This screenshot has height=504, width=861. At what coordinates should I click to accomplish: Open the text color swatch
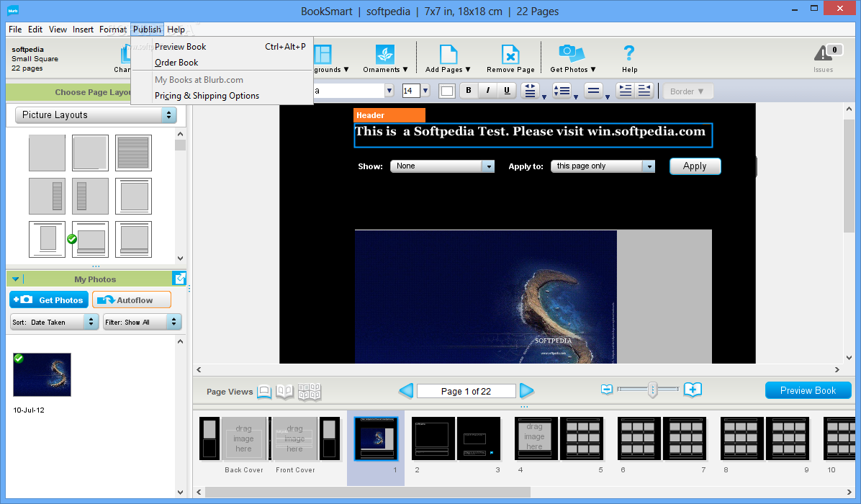pyautogui.click(x=447, y=91)
